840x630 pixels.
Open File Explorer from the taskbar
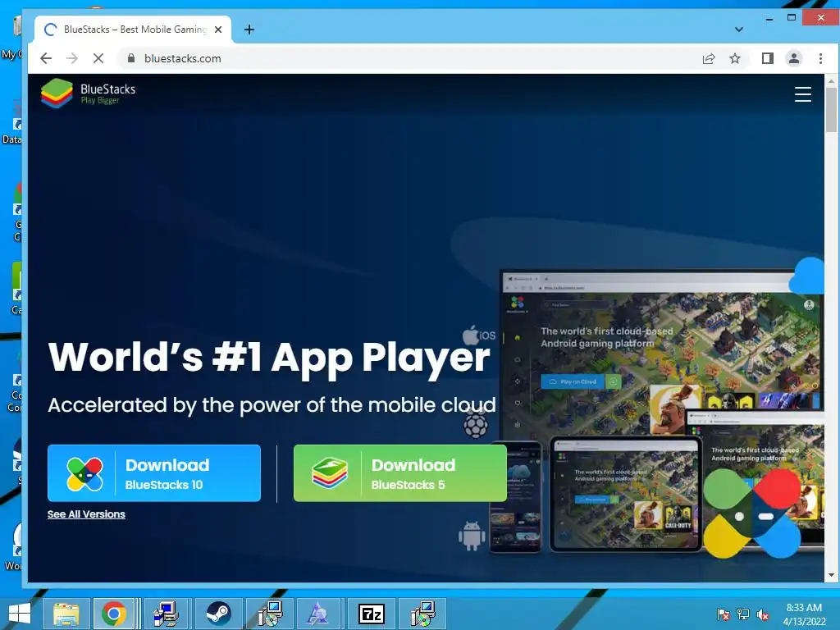click(66, 614)
